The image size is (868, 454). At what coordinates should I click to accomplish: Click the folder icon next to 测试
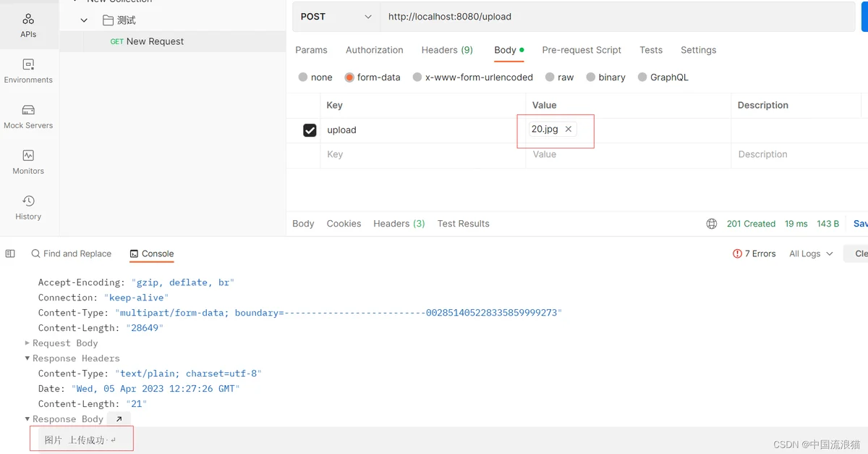(108, 20)
